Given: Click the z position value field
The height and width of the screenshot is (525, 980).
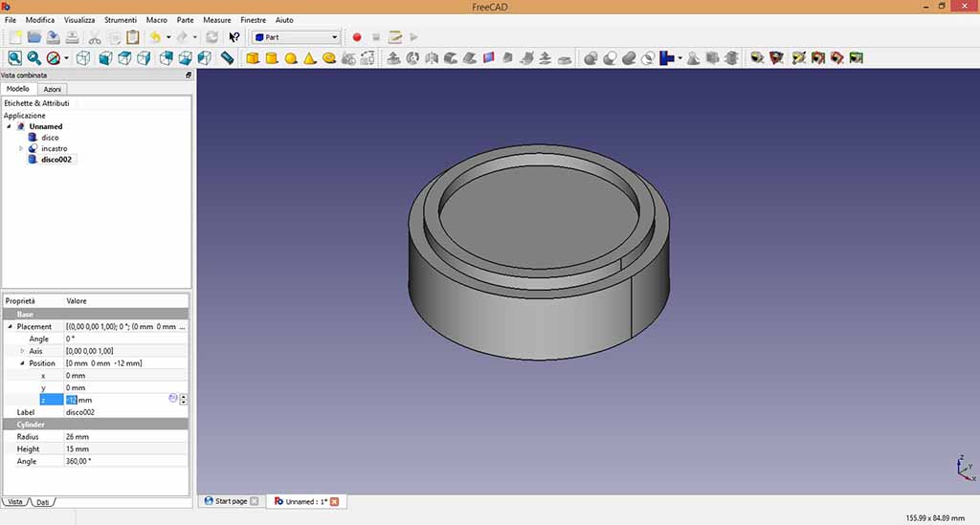Looking at the screenshot, I should click(x=116, y=400).
